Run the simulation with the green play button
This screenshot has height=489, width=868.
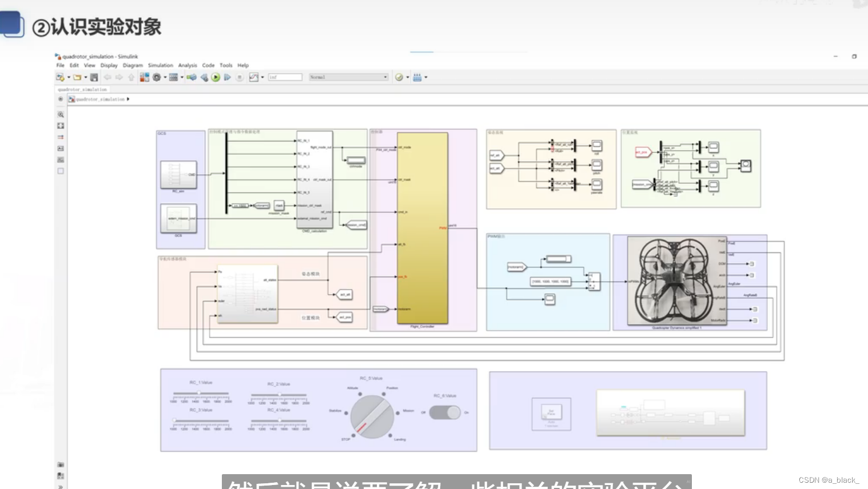click(x=216, y=77)
